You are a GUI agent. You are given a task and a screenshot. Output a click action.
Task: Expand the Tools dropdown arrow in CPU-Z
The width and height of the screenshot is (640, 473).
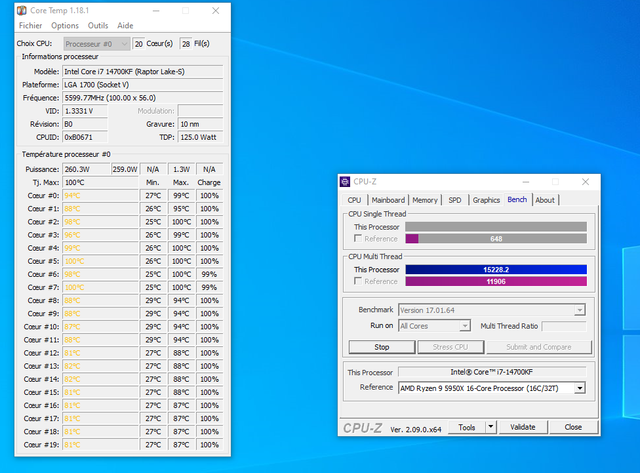click(491, 427)
